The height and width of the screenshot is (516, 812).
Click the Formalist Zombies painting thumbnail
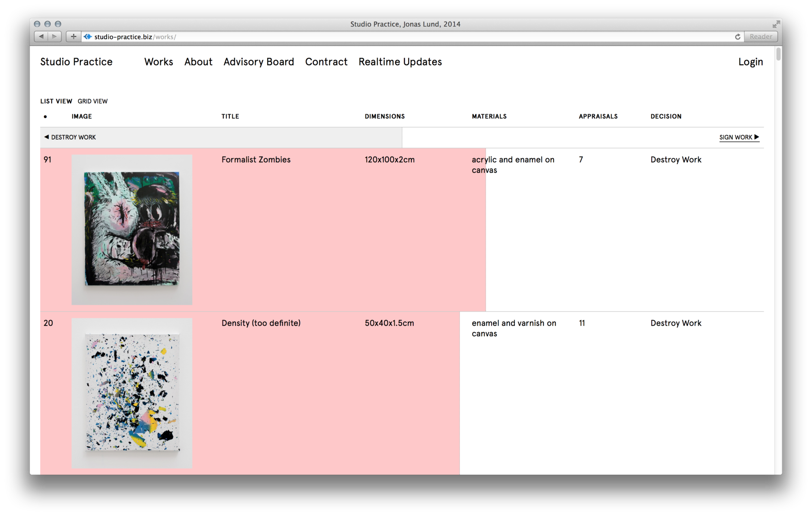[x=132, y=229]
